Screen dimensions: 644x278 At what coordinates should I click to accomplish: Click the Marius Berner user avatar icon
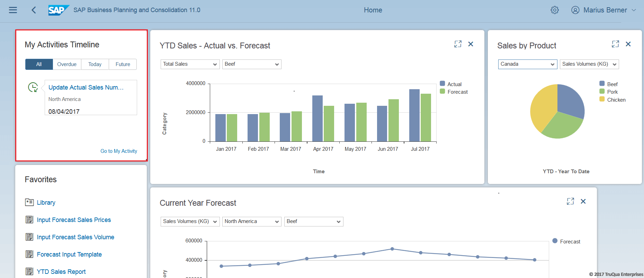click(x=575, y=10)
